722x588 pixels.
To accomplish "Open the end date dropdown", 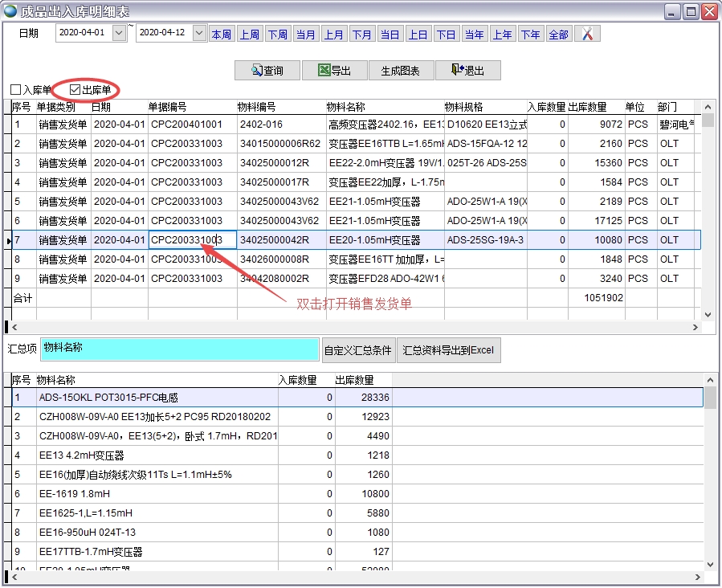I will 199,33.
